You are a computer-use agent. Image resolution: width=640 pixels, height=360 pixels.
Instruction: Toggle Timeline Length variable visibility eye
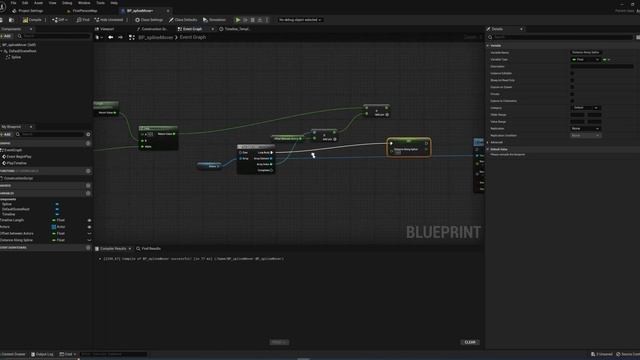pos(89,220)
